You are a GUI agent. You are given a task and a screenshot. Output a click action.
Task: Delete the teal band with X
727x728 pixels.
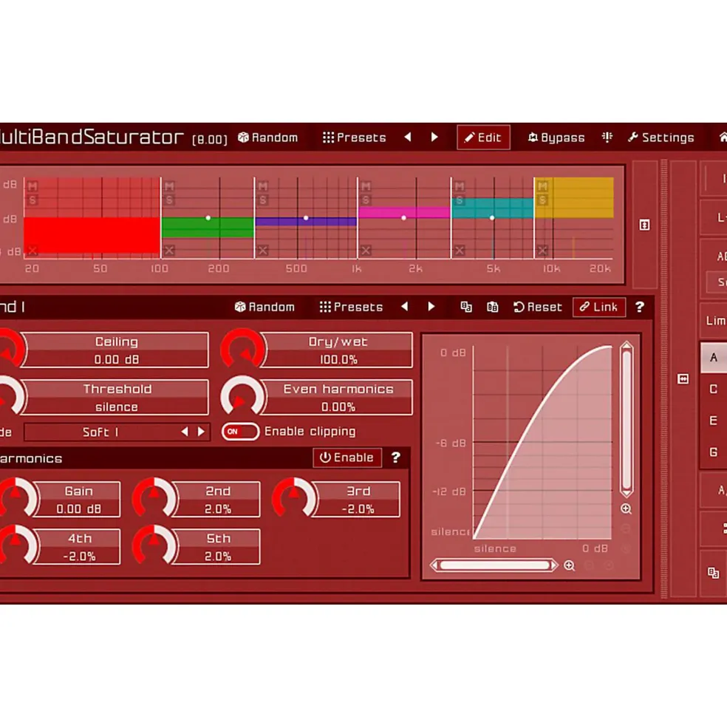(459, 251)
